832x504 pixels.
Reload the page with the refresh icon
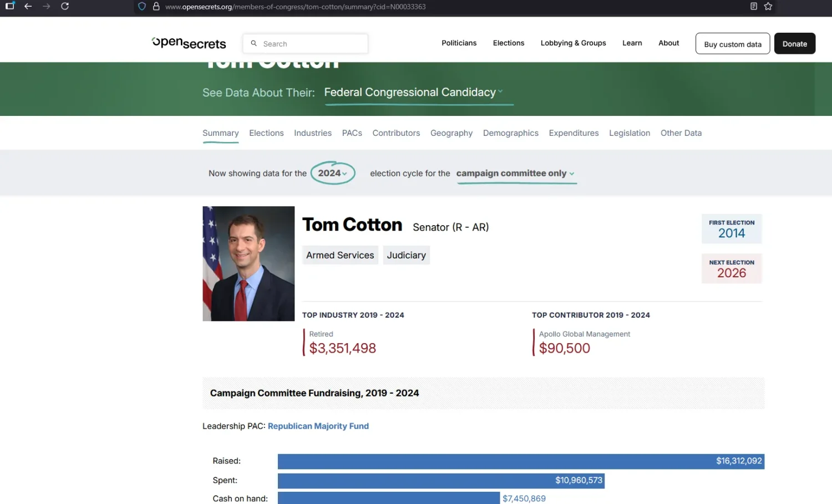[x=65, y=6]
